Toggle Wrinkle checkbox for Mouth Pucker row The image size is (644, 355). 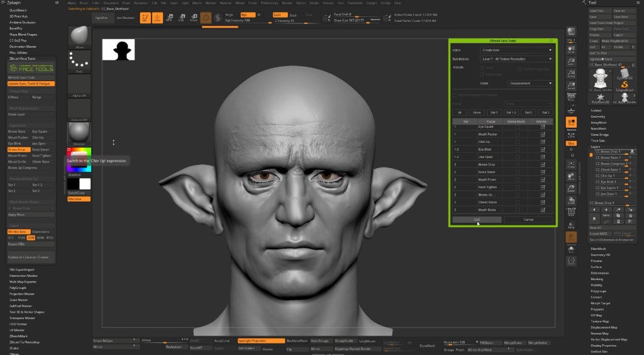[x=543, y=134]
